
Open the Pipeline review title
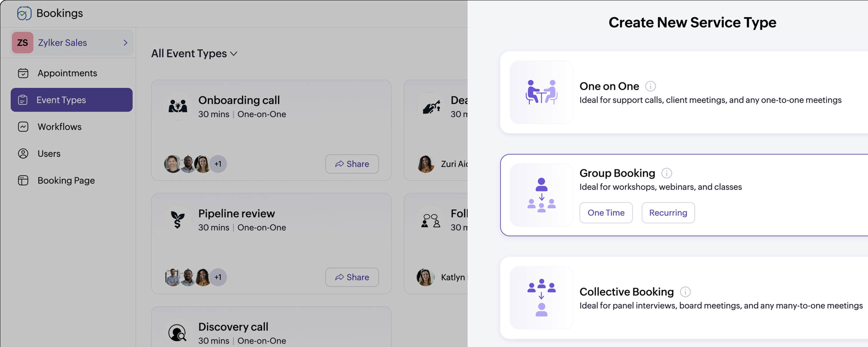pos(236,213)
